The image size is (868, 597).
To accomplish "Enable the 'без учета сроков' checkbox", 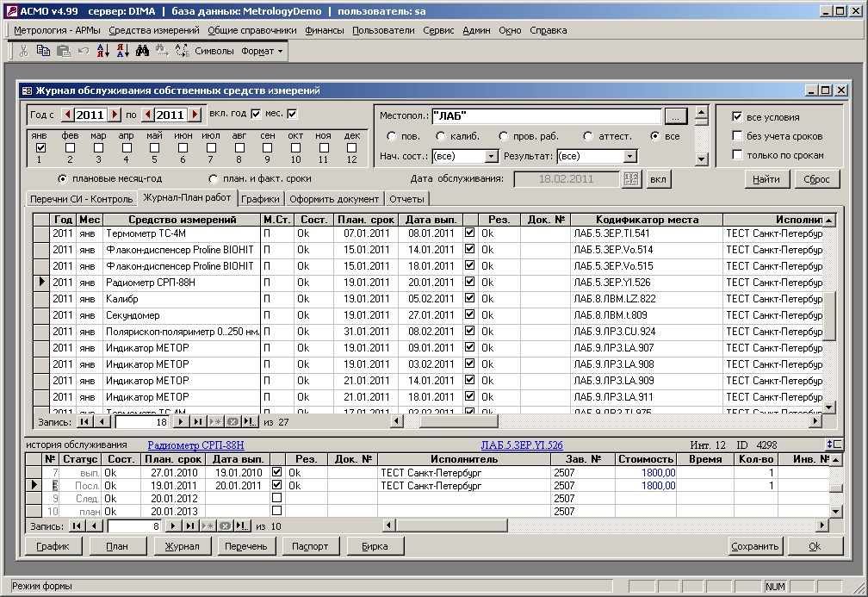I will pyautogui.click(x=737, y=136).
